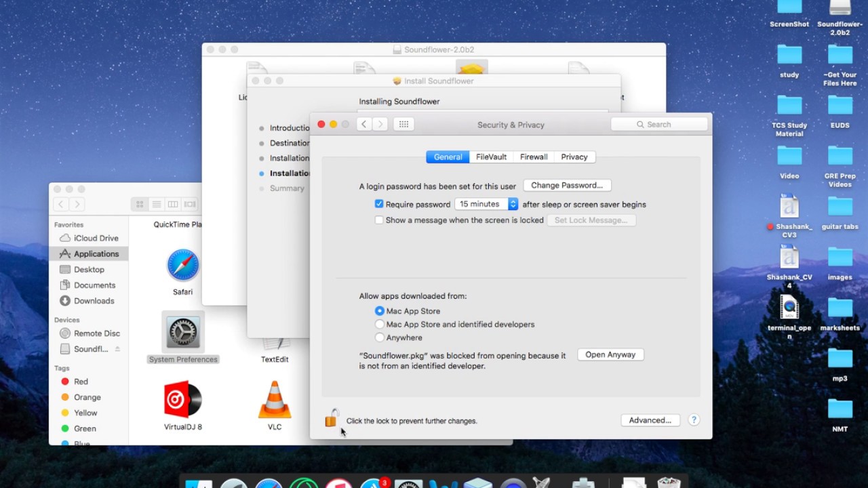This screenshot has width=868, height=488.
Task: Open terminal_open movie file on desktop
Action: pos(789,308)
